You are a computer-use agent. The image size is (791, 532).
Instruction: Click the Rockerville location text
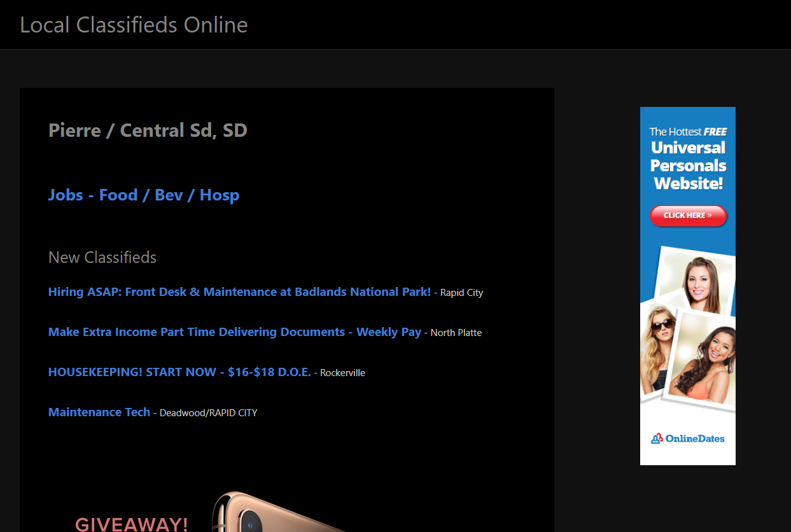pos(342,373)
